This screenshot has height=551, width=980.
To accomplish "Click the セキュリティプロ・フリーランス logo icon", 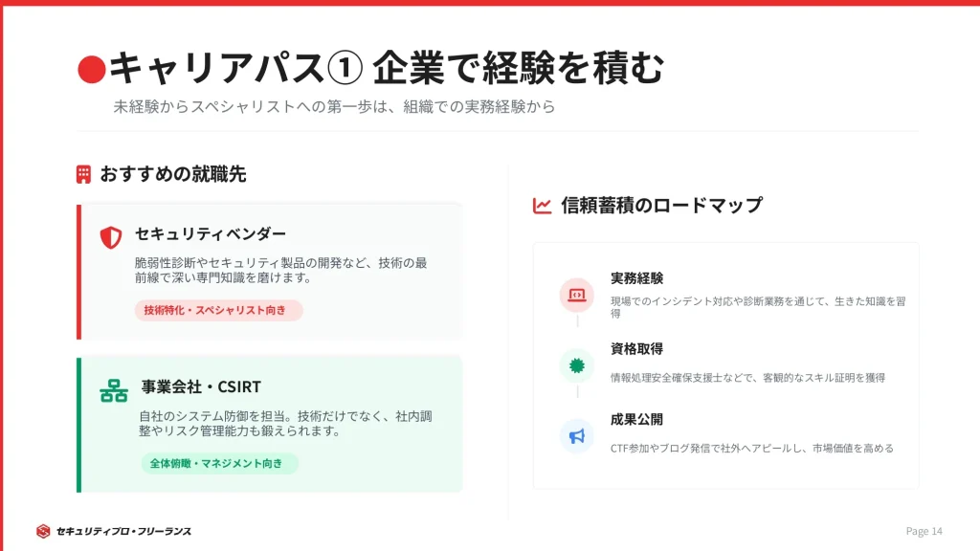I will point(43,531).
